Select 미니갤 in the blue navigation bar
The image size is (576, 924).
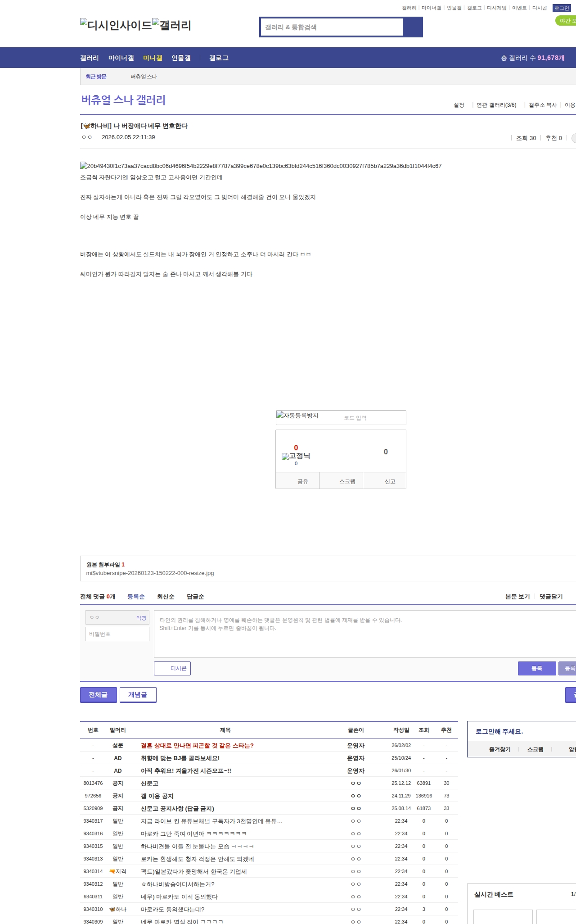[153, 58]
